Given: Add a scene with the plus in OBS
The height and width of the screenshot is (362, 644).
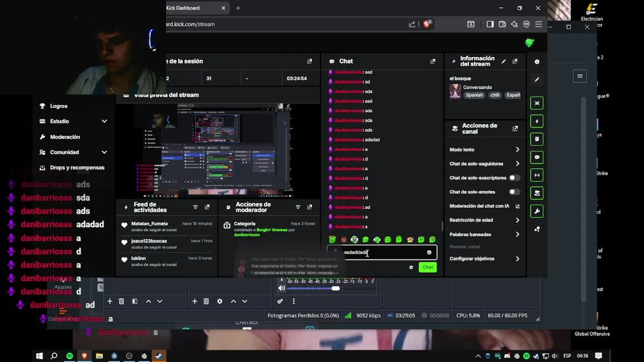Looking at the screenshot, I should 110,301.
